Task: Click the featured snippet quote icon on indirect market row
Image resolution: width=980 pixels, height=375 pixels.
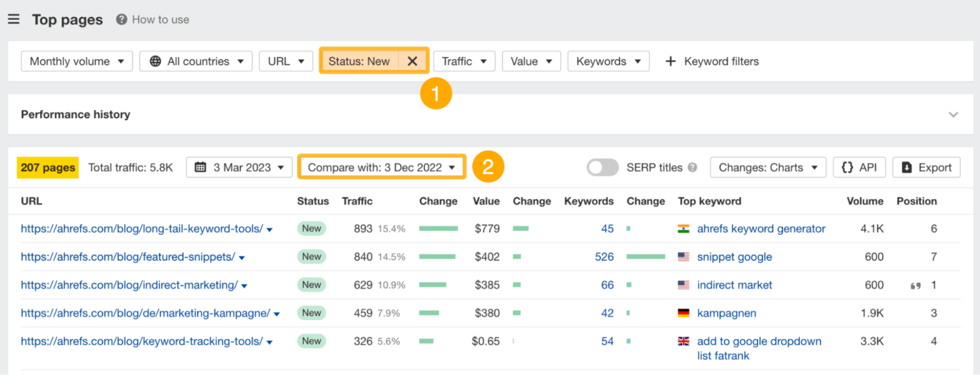Action: pyautogui.click(x=917, y=284)
